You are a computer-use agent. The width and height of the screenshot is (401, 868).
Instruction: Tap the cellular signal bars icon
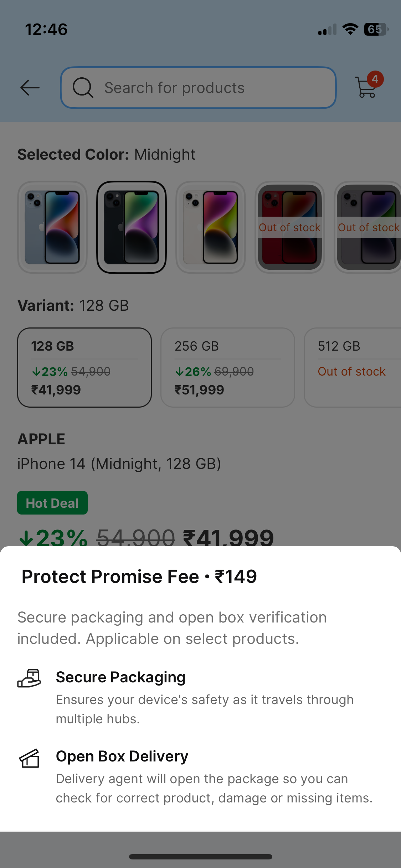327,30
